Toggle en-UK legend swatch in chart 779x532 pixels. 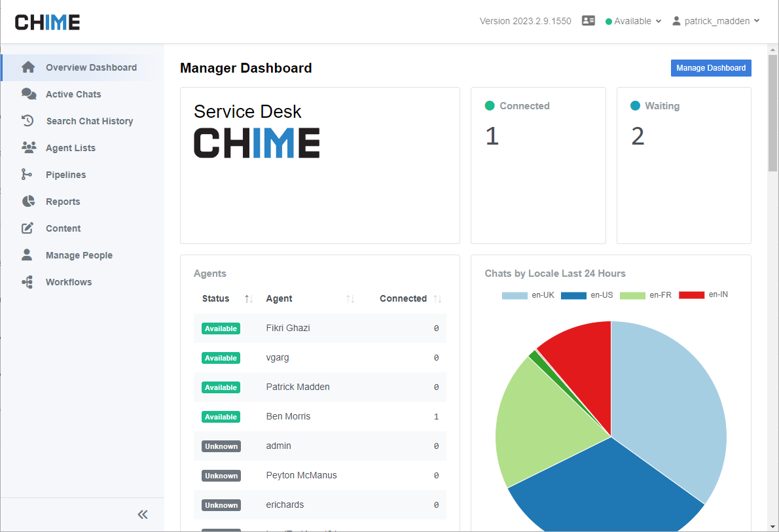click(515, 295)
